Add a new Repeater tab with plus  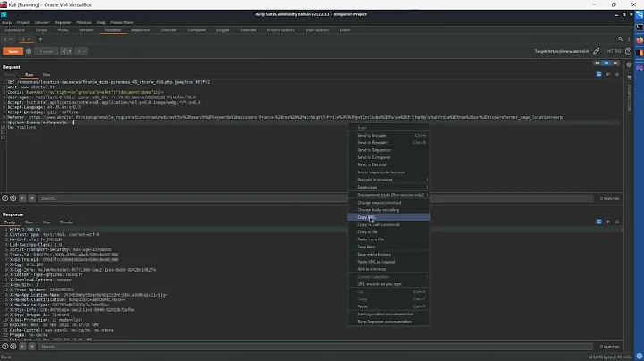[x=40, y=39]
